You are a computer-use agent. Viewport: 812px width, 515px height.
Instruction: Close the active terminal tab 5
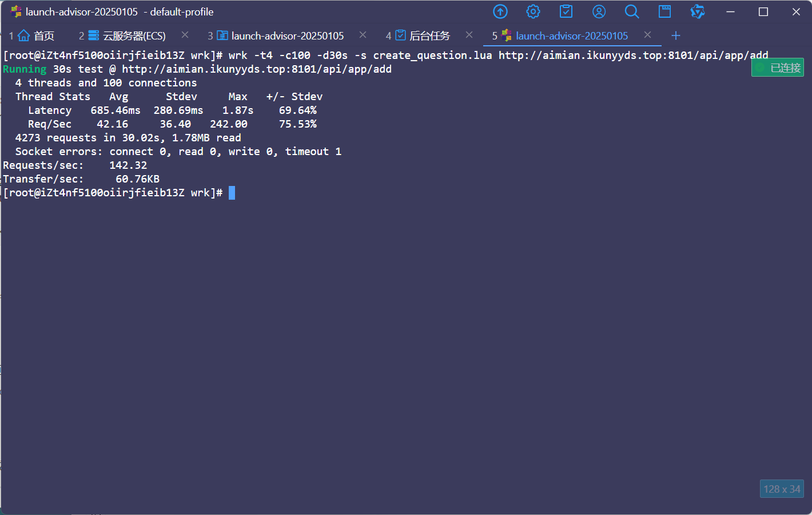pos(647,35)
